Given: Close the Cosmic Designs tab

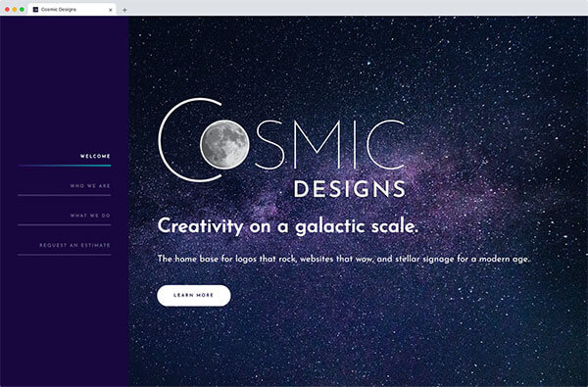Looking at the screenshot, I should (110, 10).
